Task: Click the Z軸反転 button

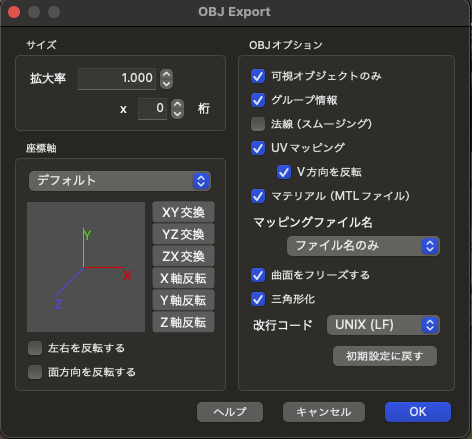Action: point(183,322)
